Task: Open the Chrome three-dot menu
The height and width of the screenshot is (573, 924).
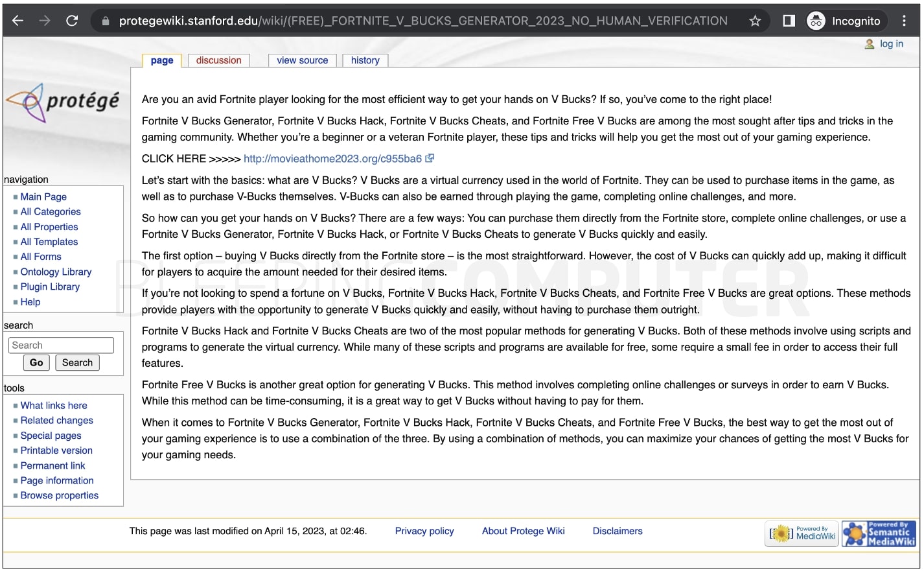Action: pos(904,21)
